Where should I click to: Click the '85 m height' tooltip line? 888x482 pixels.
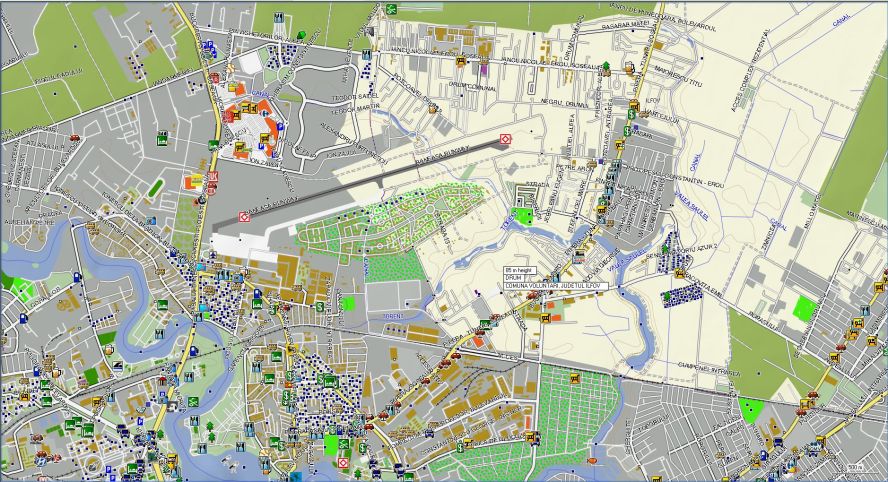[520, 270]
